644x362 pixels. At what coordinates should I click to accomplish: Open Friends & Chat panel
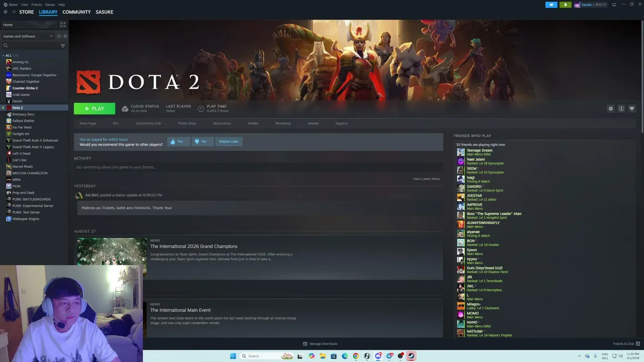(626, 344)
